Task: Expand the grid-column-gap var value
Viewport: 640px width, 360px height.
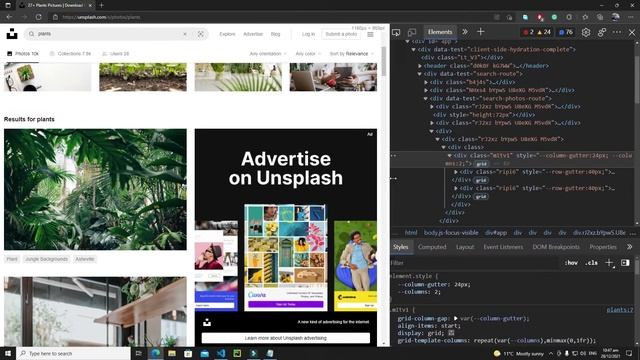Action: click(456, 318)
